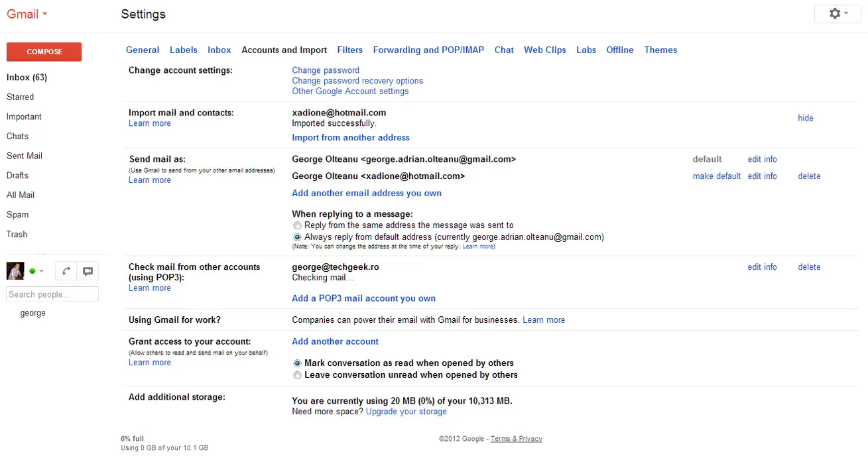
Task: Switch to the Themes tab
Action: (x=660, y=50)
